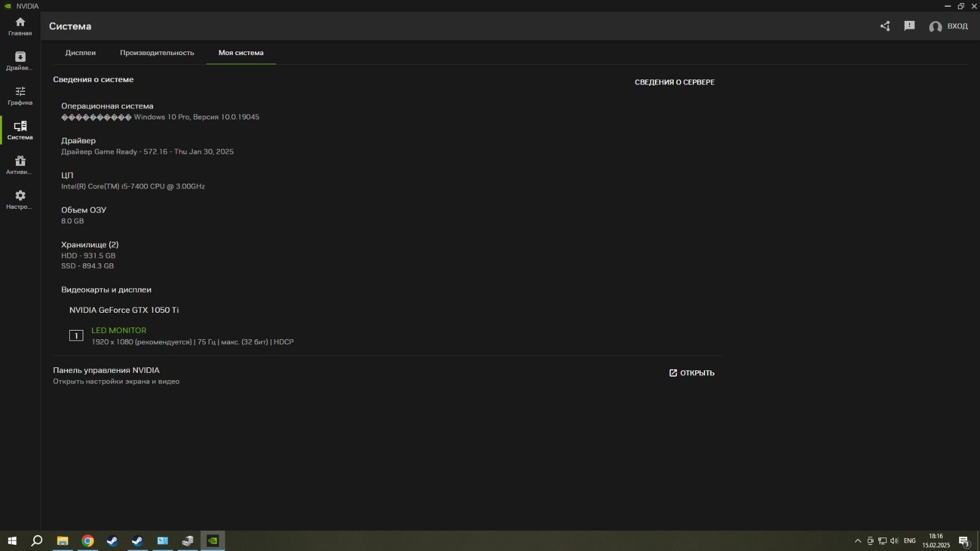Screen dimensions: 980x551
Task: Click the Intel Core i5-7400 CPU text
Action: click(x=133, y=186)
